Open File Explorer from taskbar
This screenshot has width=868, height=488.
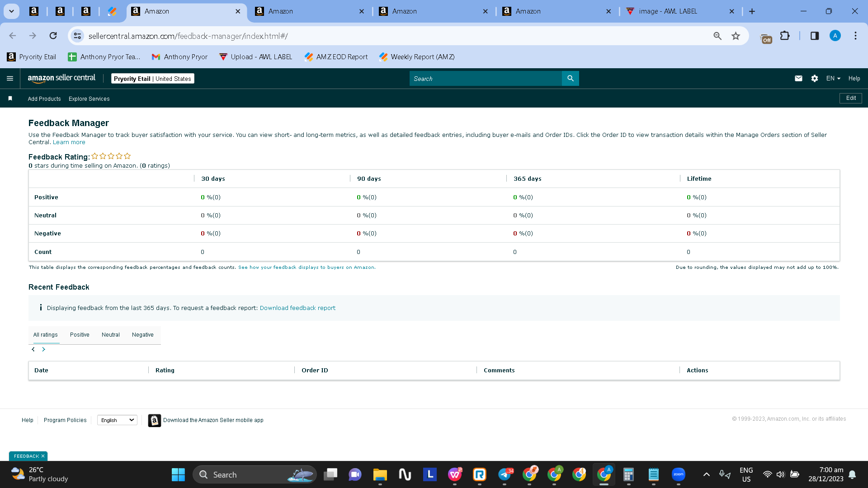tap(380, 474)
